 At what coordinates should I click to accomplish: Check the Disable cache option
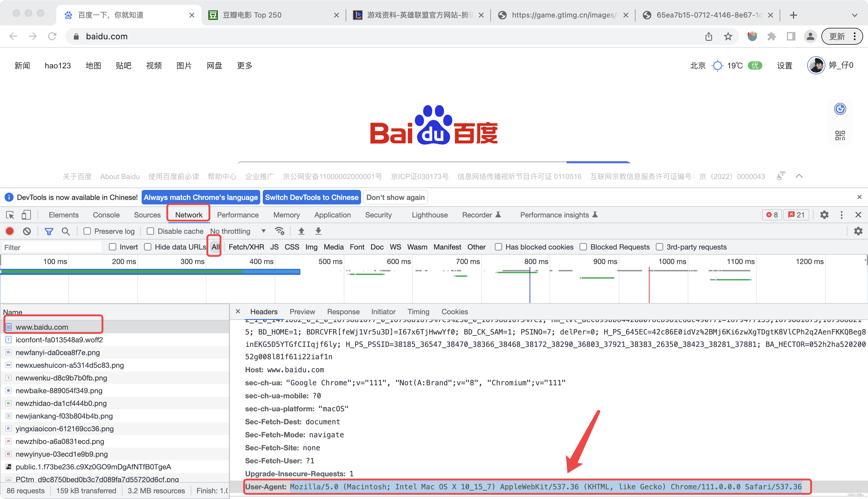pos(150,231)
